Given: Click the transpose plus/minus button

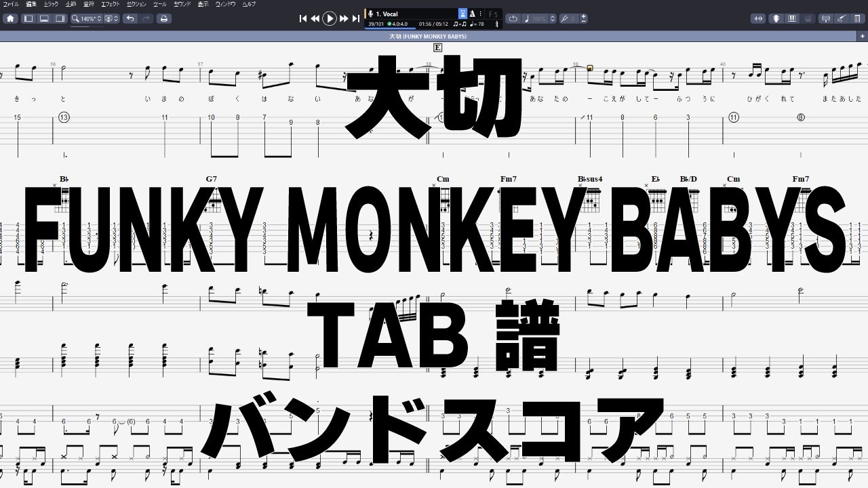Looking at the screenshot, I should (584, 18).
